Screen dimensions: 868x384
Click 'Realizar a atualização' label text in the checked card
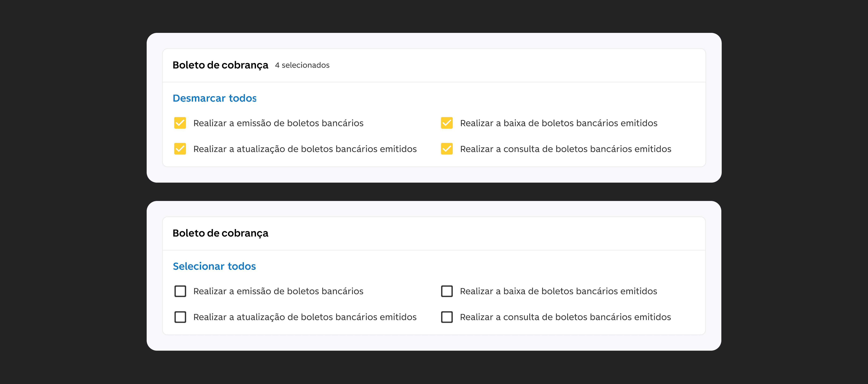[x=305, y=149]
